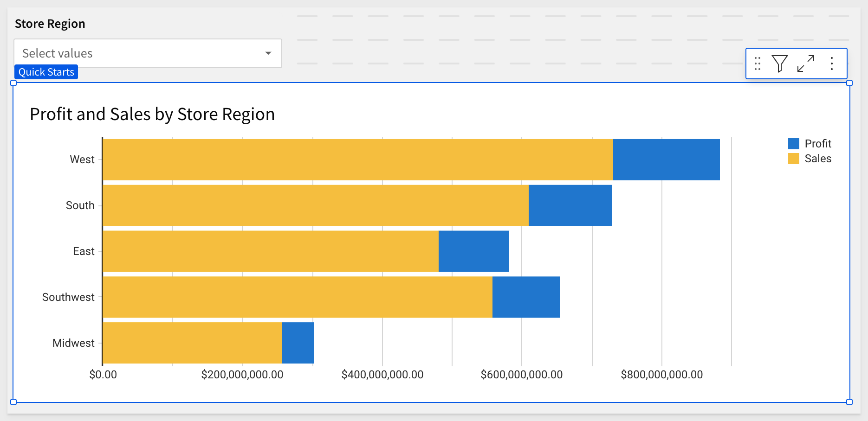868x421 pixels.
Task: Open the three-dot more options menu
Action: [832, 64]
